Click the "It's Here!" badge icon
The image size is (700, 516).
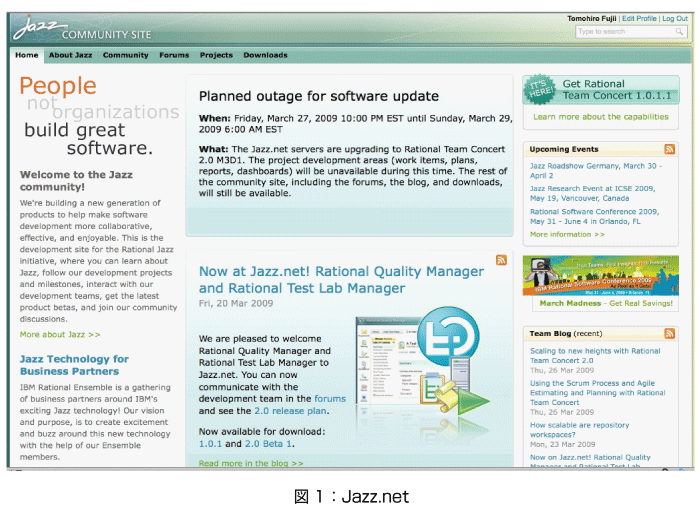pyautogui.click(x=540, y=89)
